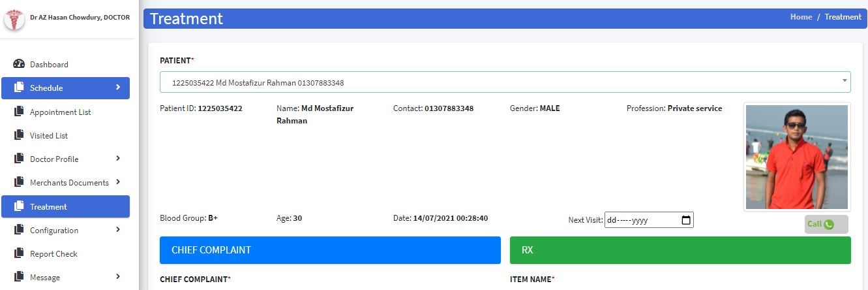Click the Visited List document icon
The image size is (868, 290).
point(18,135)
